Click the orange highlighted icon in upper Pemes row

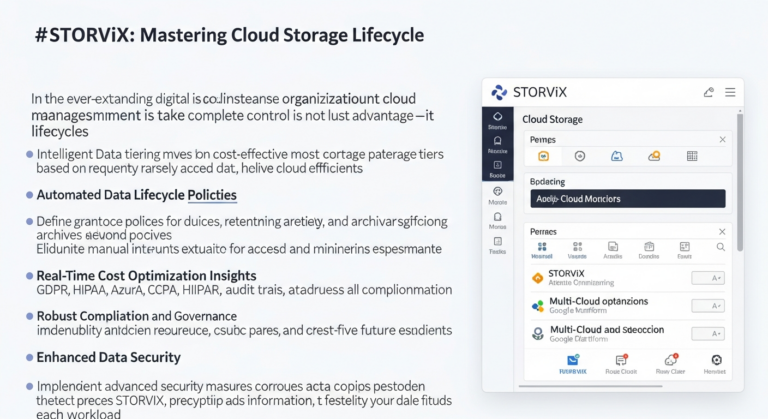(x=544, y=156)
